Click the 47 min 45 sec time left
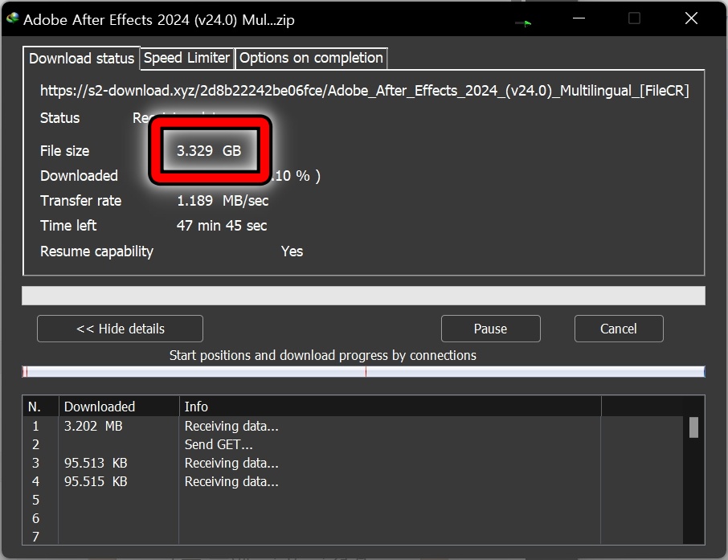The image size is (728, 560). (x=222, y=226)
